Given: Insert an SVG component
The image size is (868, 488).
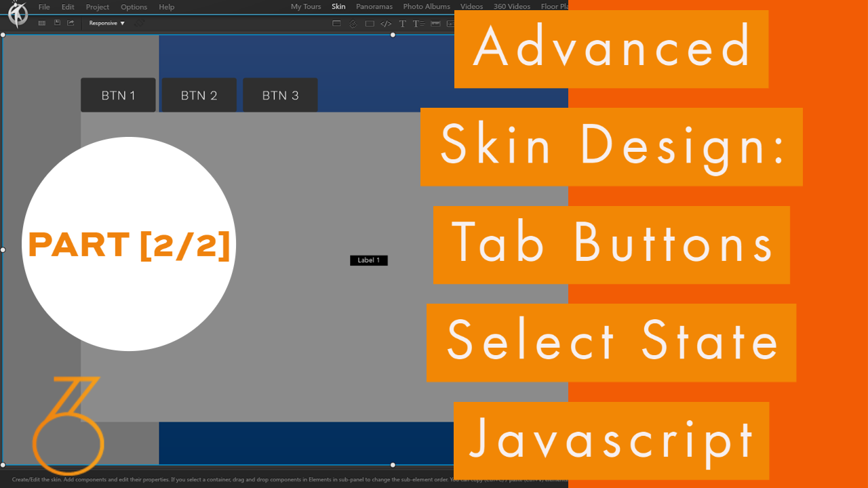Looking at the screenshot, I should [353, 23].
